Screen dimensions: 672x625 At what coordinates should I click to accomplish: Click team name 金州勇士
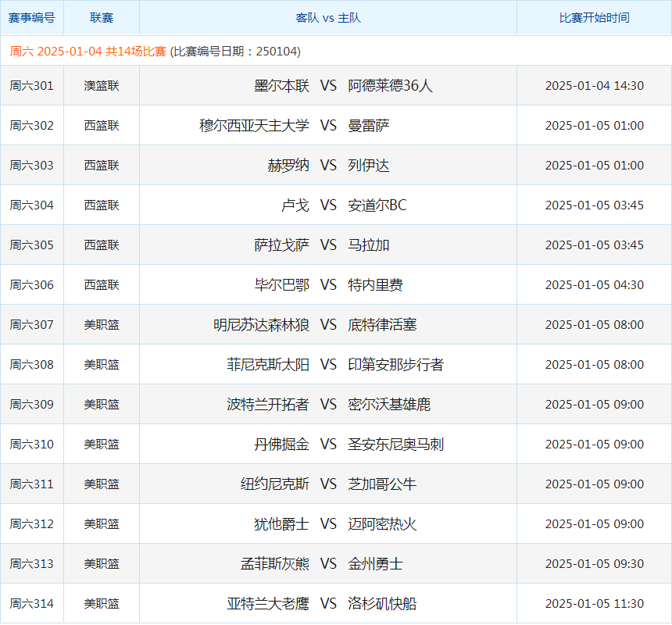coord(375,564)
